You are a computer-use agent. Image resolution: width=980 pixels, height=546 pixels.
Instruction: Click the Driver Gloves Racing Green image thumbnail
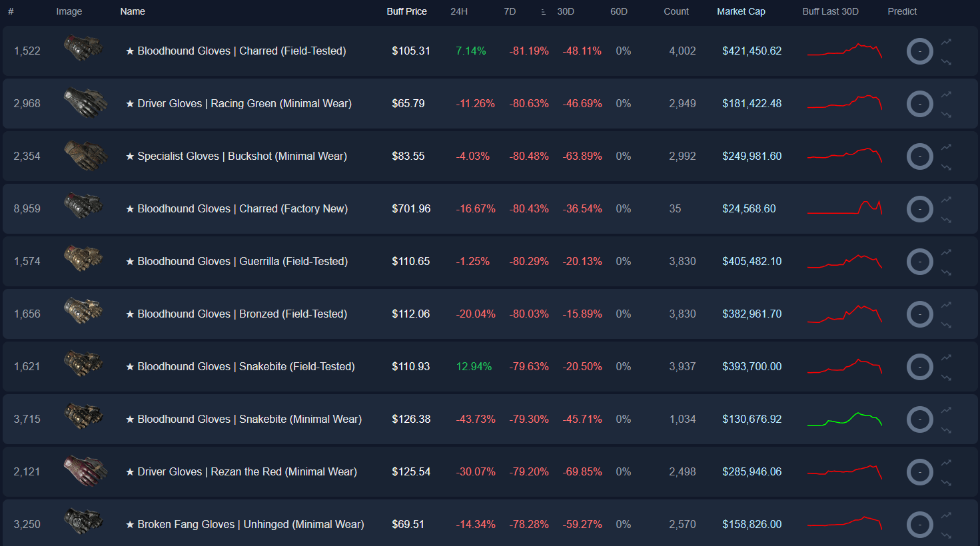[83, 103]
